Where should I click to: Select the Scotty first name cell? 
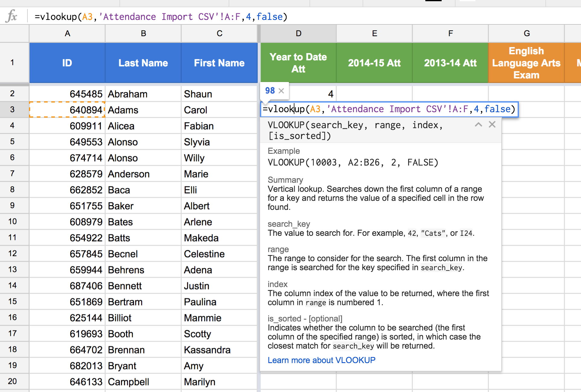coord(219,334)
